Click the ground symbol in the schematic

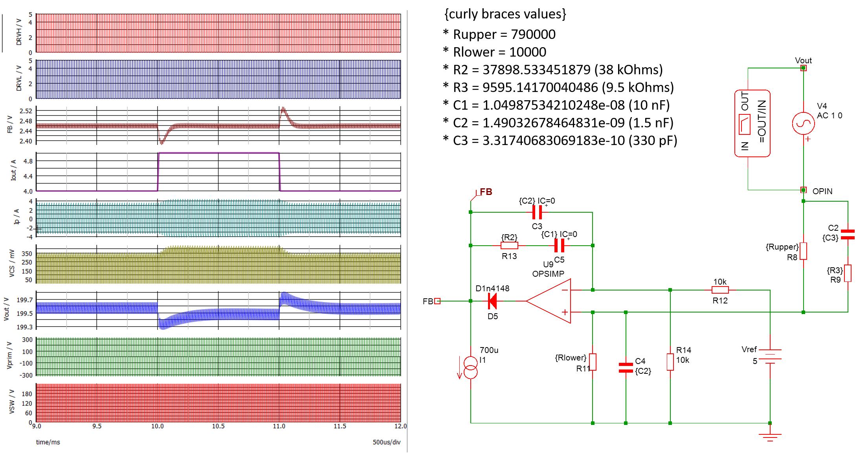[770, 437]
